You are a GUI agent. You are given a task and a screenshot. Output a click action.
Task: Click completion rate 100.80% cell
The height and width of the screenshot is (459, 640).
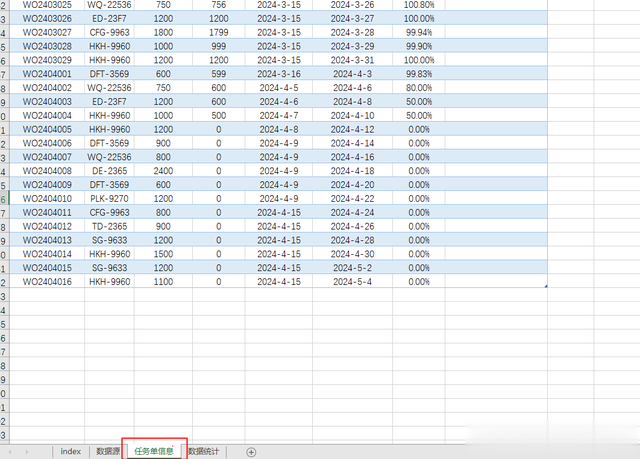click(419, 5)
